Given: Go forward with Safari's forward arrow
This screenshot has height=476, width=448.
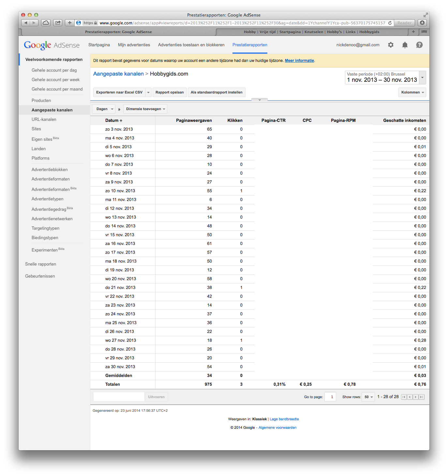Looking at the screenshot, I should coord(34,23).
